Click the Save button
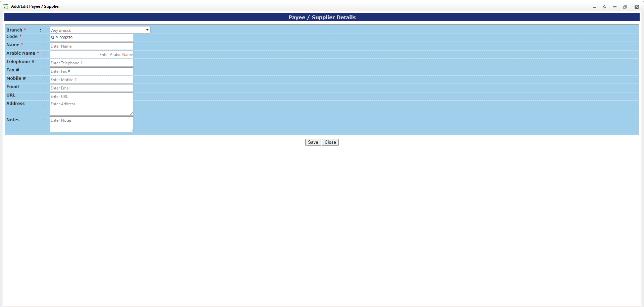The image size is (644, 307). 313,142
